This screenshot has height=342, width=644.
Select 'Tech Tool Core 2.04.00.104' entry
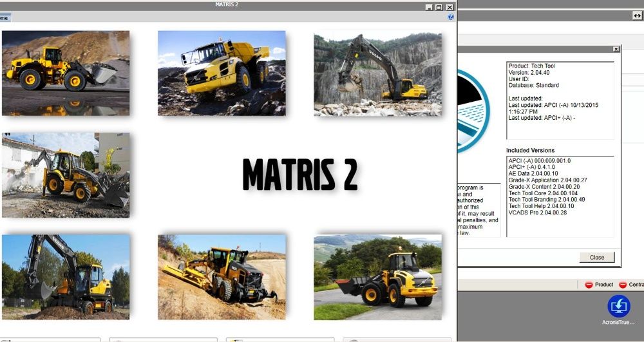click(543, 193)
